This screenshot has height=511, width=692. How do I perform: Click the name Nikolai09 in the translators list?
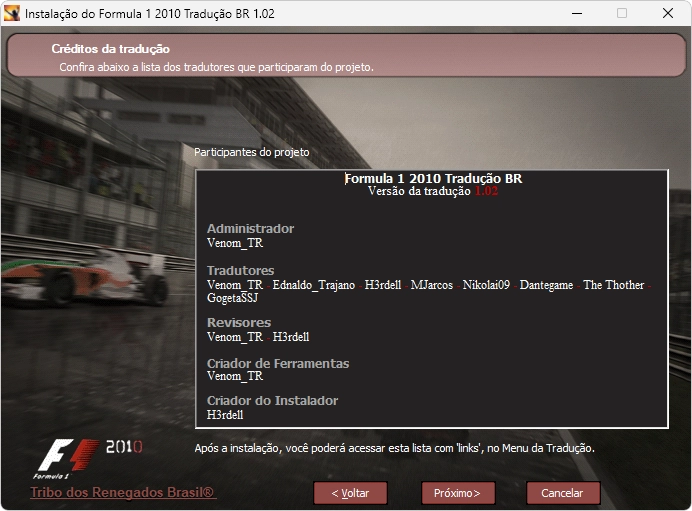(x=486, y=285)
